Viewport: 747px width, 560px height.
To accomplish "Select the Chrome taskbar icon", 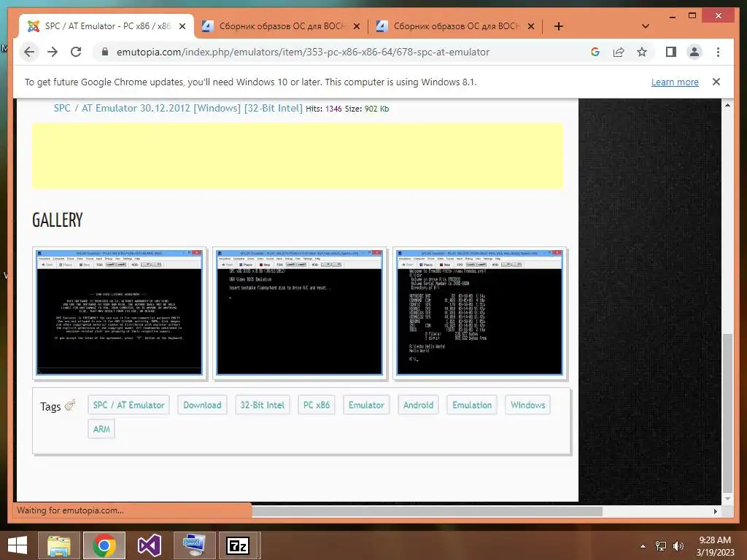I will click(104, 545).
